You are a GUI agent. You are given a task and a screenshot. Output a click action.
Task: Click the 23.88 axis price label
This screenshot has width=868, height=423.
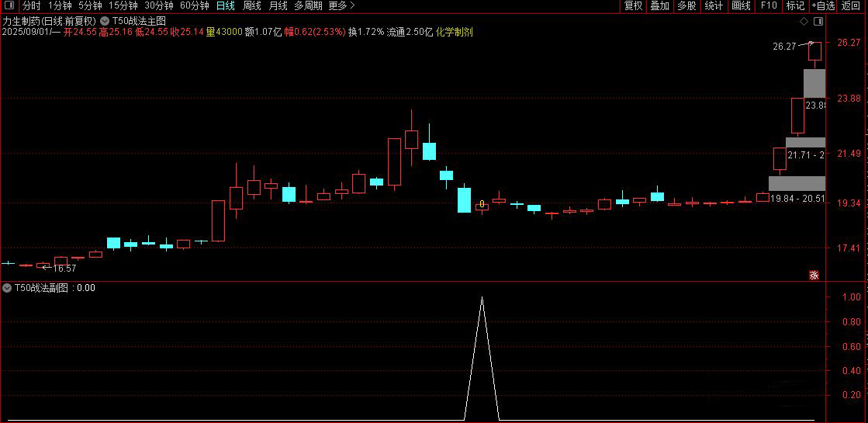[x=847, y=99]
